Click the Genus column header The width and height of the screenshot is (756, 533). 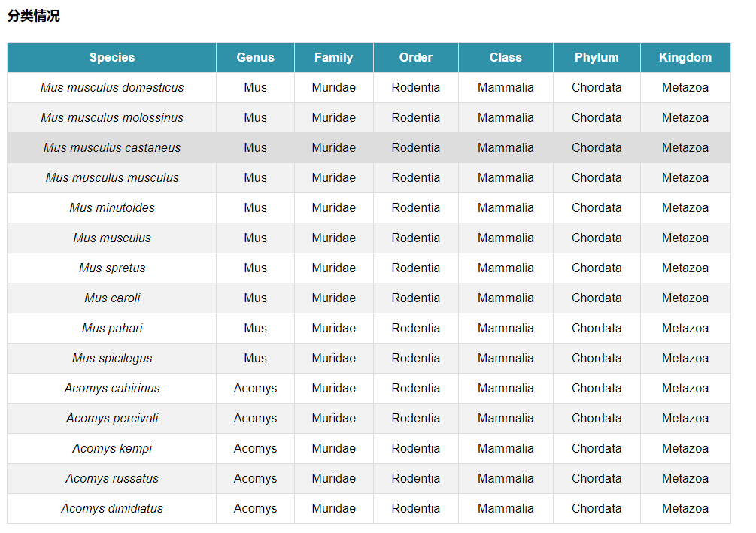point(256,57)
